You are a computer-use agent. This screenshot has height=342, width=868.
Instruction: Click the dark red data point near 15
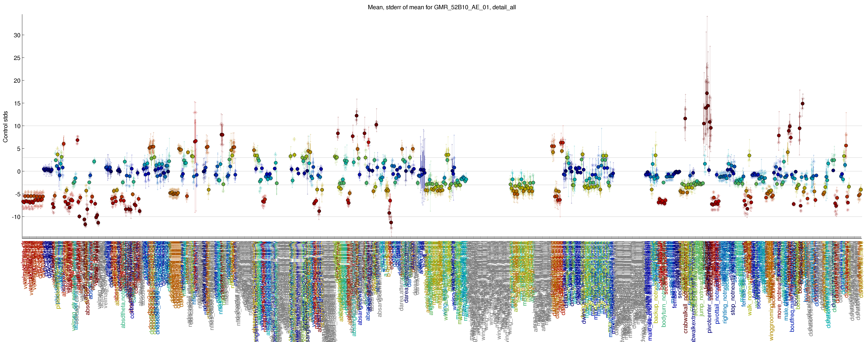[x=803, y=104]
